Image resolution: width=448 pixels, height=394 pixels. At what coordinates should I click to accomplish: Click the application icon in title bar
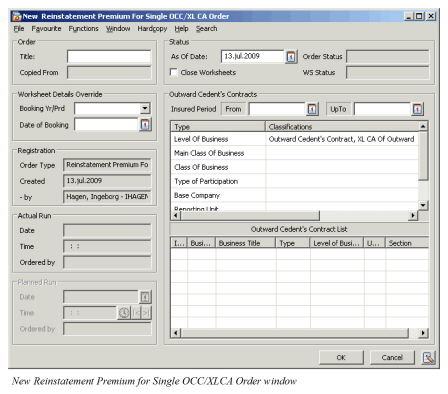[16, 16]
